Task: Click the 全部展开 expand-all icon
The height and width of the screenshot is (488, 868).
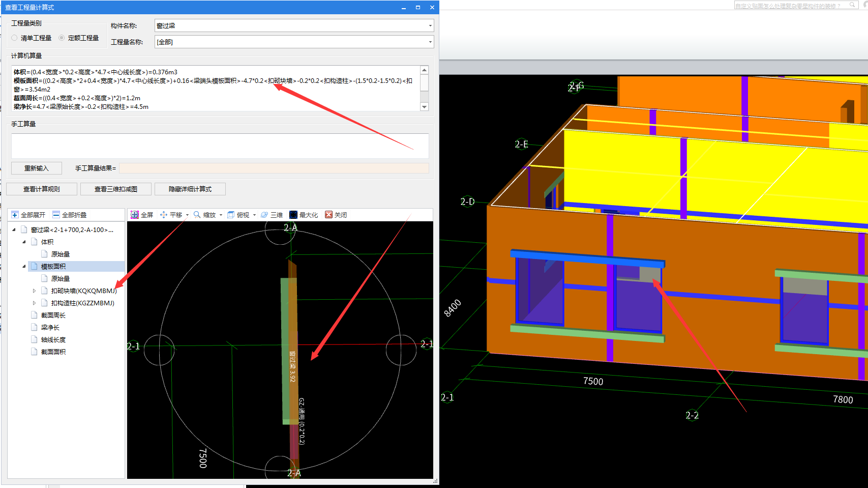Action: pos(15,215)
